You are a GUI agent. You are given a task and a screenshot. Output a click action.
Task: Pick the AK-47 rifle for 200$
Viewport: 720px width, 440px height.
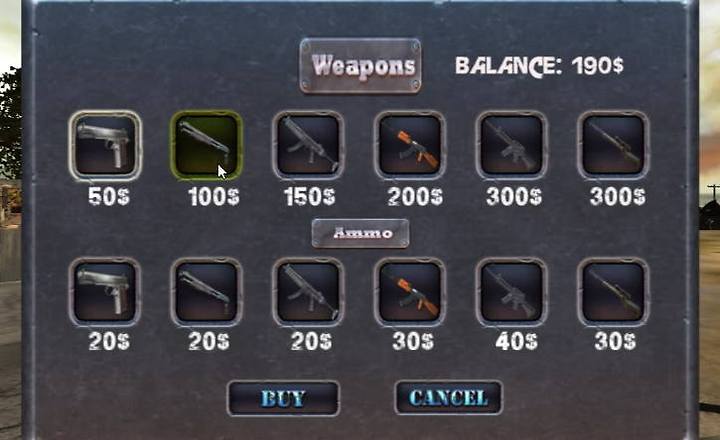point(410,145)
